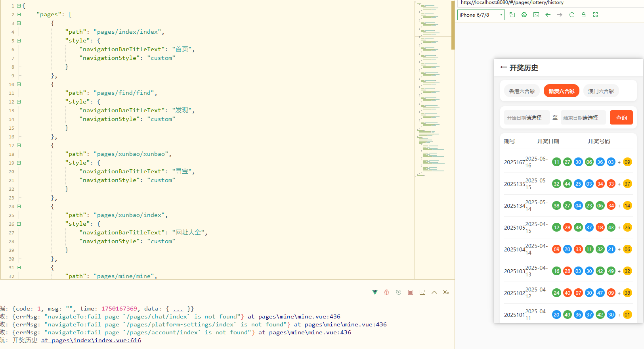Toggle the lock icon in browser toolbar
Image resolution: width=644 pixels, height=349 pixels.
tap(583, 15)
